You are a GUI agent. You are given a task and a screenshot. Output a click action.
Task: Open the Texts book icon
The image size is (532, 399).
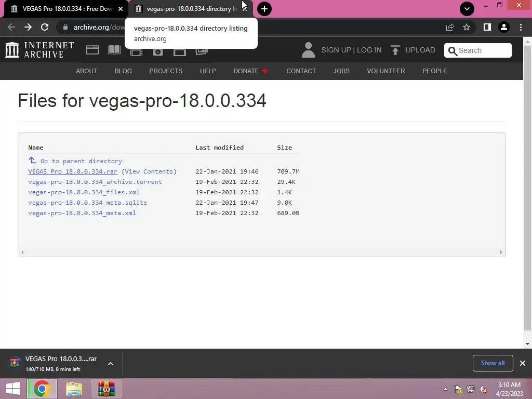114,50
